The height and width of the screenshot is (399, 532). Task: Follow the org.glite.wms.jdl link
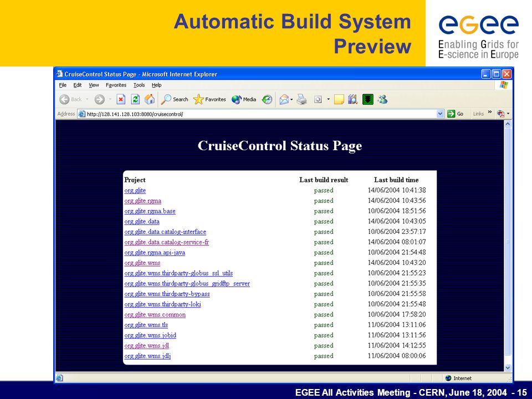coord(146,346)
